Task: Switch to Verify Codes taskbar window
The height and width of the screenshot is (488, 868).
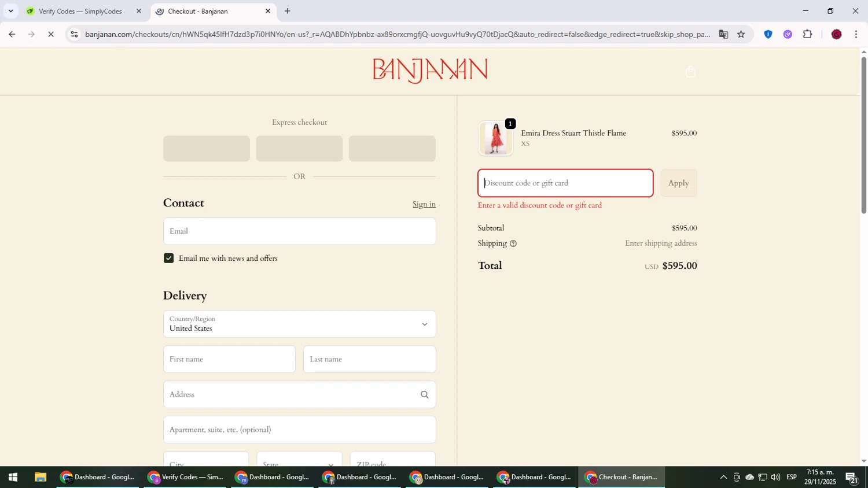Action: click(x=185, y=477)
